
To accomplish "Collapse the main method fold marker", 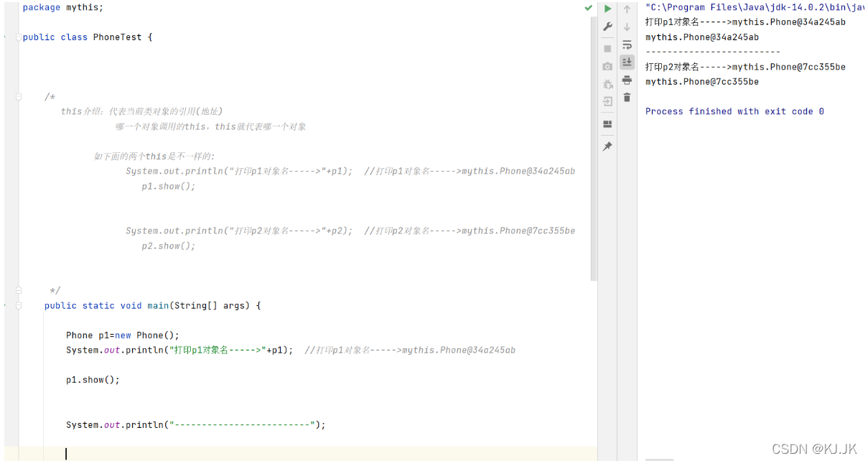I will click(19, 306).
